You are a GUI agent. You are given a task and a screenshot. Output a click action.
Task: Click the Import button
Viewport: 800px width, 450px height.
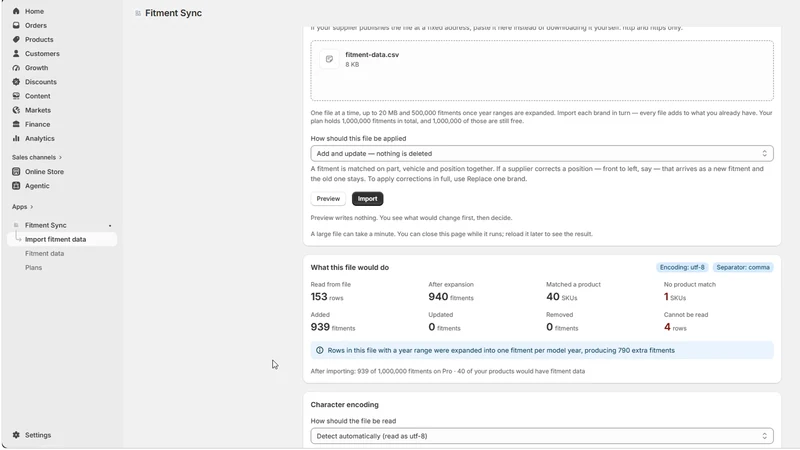point(367,199)
